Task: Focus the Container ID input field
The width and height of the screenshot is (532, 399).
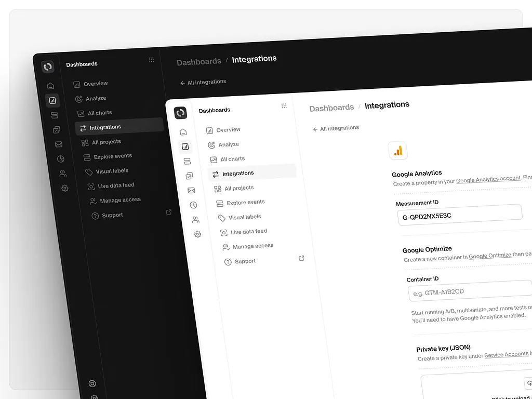Action: 470,291
